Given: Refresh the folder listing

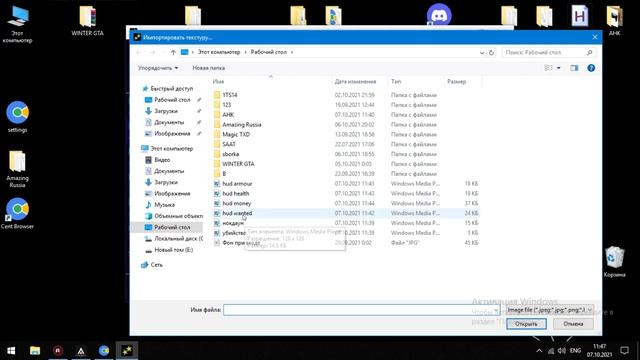Looking at the screenshot, I should pyautogui.click(x=491, y=52).
